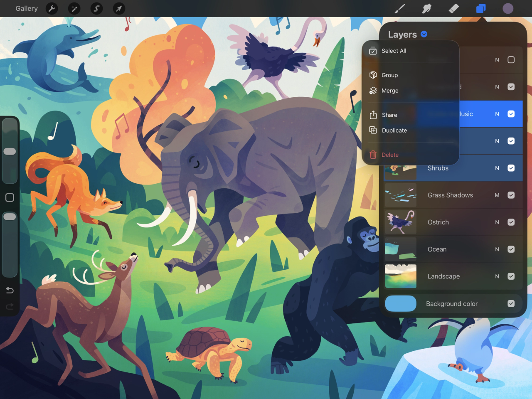Click the brush size slider handle
This screenshot has height=399, width=532.
pos(10,151)
